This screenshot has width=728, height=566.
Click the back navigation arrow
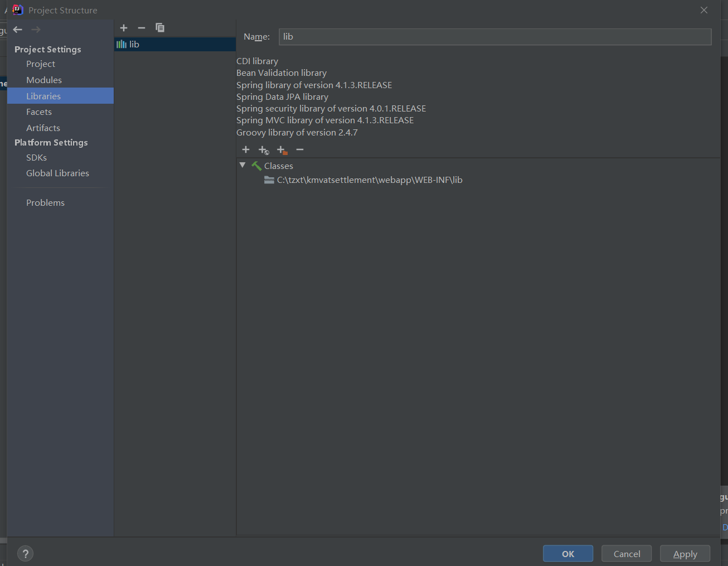(18, 30)
